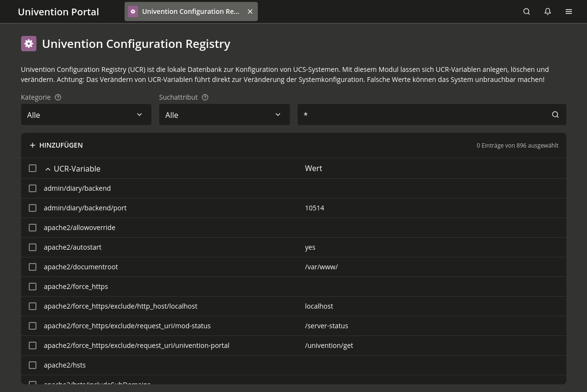The height and width of the screenshot is (392, 587).
Task: Check the request_uri/mod-status row checkbox
Action: click(33, 326)
